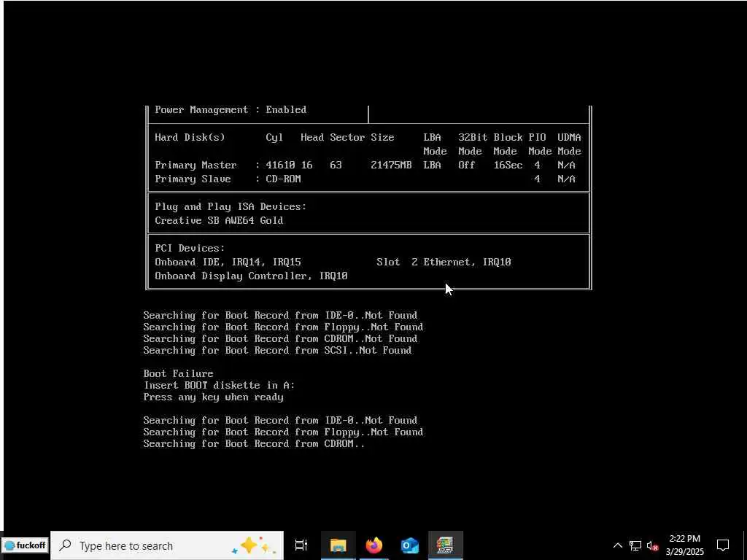Click inside the Type here to search field
The height and width of the screenshot is (560, 747).
(x=167, y=545)
